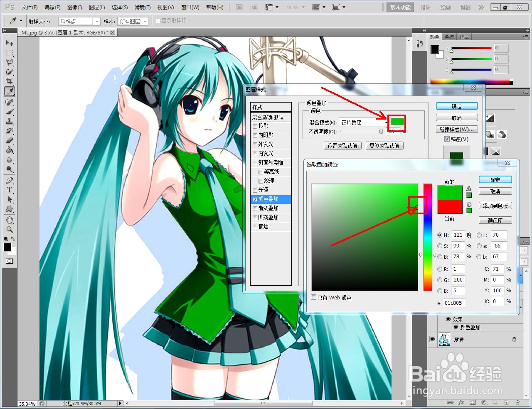Click 设置为默认值 button
Viewport: 532px width, 409px height.
click(342, 146)
